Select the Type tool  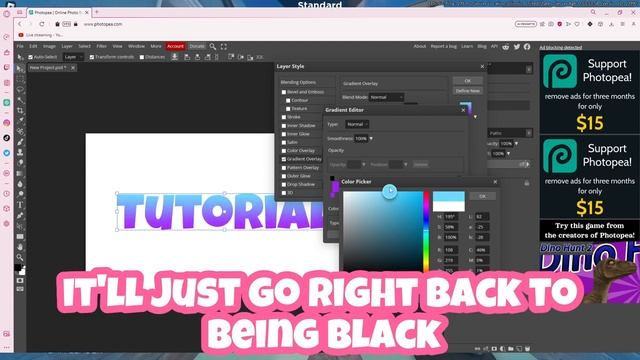(20, 205)
